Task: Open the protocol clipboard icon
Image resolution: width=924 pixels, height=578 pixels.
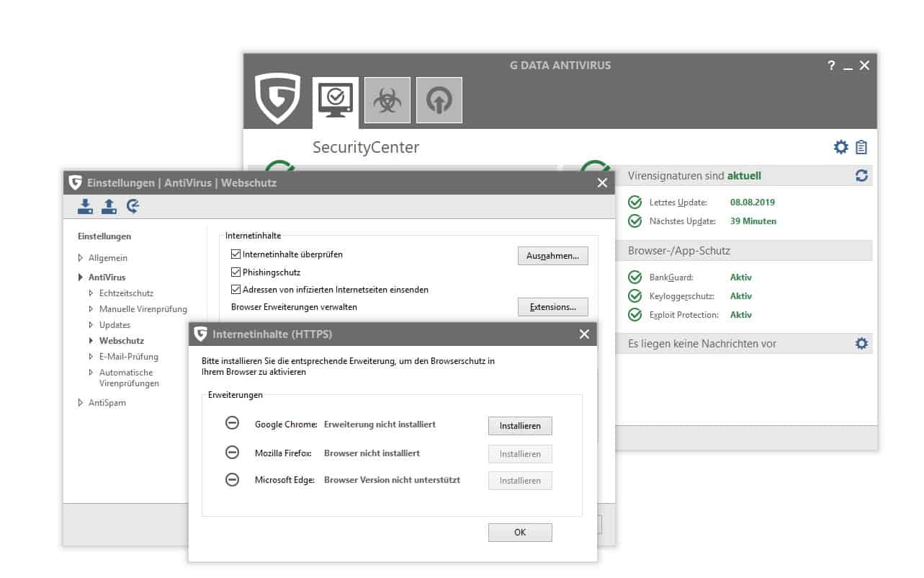Action: 861,147
